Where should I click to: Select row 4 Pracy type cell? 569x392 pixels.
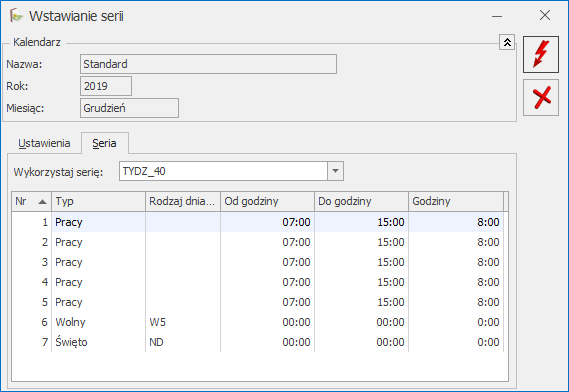coord(98,282)
